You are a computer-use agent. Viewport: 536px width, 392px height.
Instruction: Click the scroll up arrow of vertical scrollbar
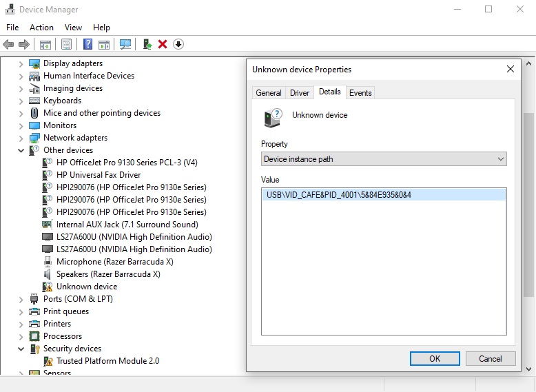pos(528,63)
